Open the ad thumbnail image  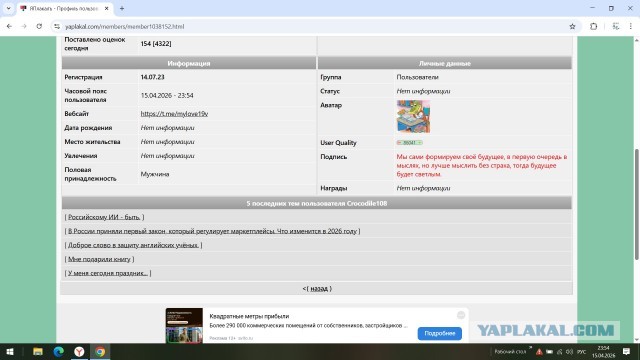tap(184, 326)
